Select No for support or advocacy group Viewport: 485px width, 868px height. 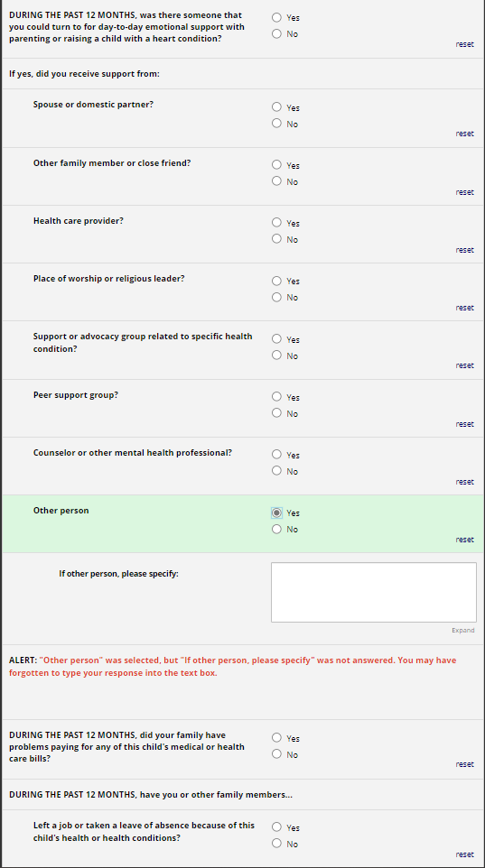point(276,356)
